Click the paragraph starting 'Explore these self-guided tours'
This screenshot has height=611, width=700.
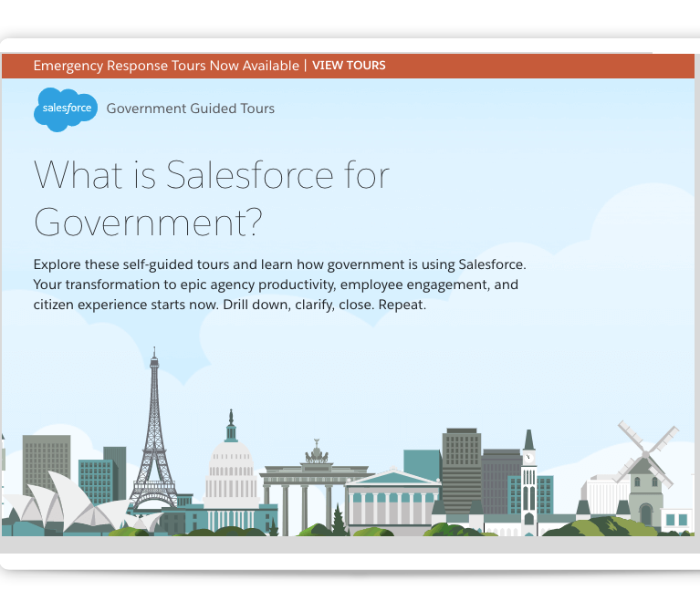(x=280, y=285)
